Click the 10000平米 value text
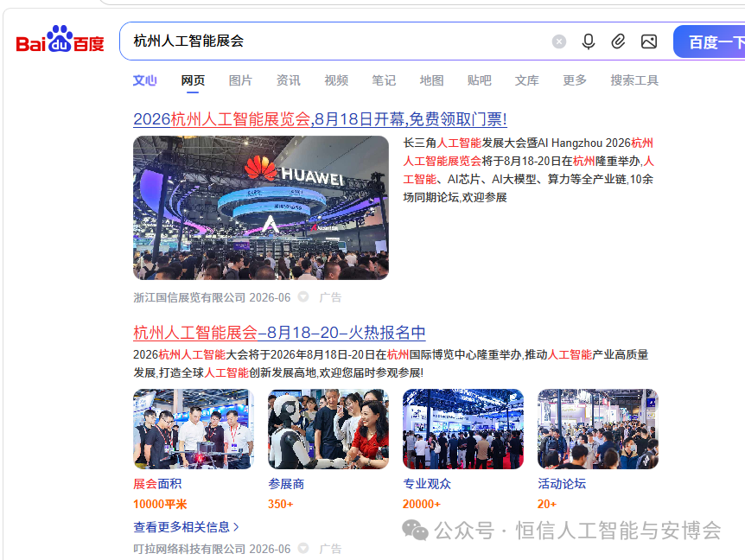Image resolution: width=745 pixels, height=560 pixels. 160,504
